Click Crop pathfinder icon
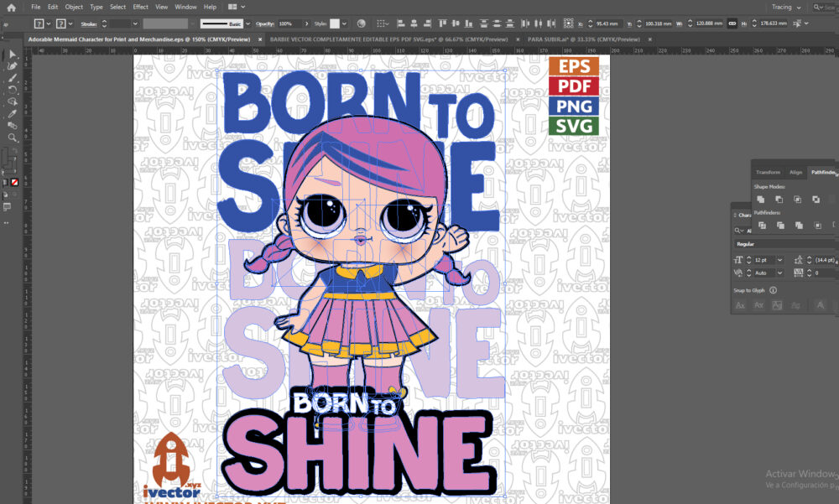This screenshot has height=504, width=839. tap(817, 226)
